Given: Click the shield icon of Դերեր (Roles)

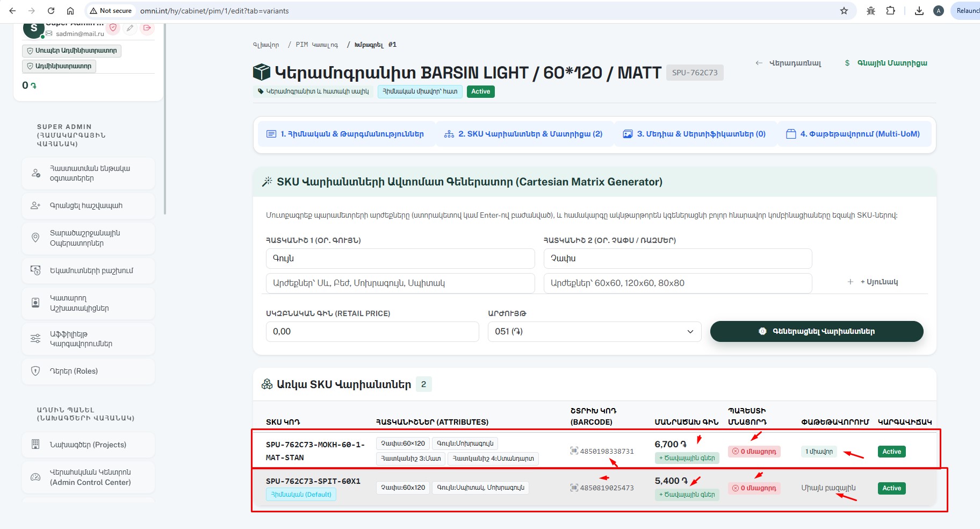Looking at the screenshot, I should tap(35, 371).
